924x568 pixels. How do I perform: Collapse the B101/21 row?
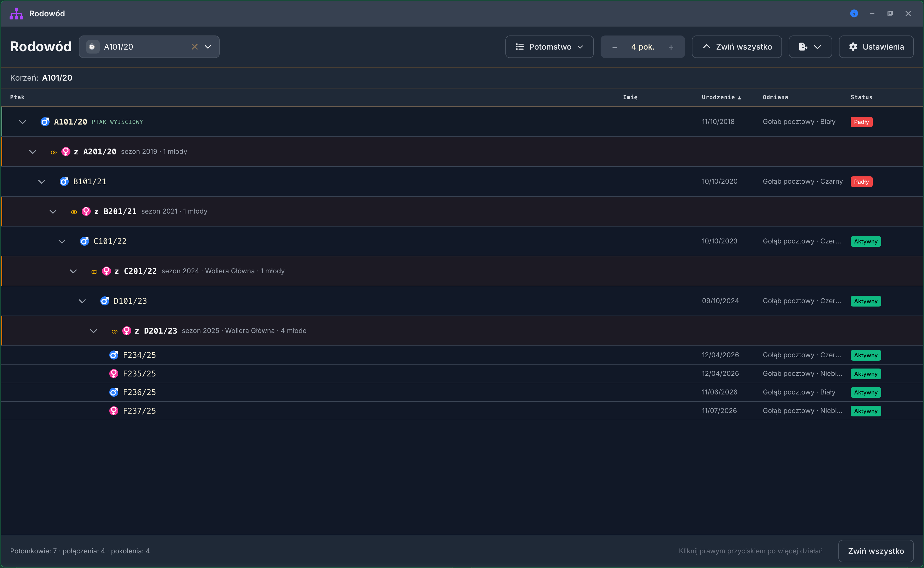point(42,181)
